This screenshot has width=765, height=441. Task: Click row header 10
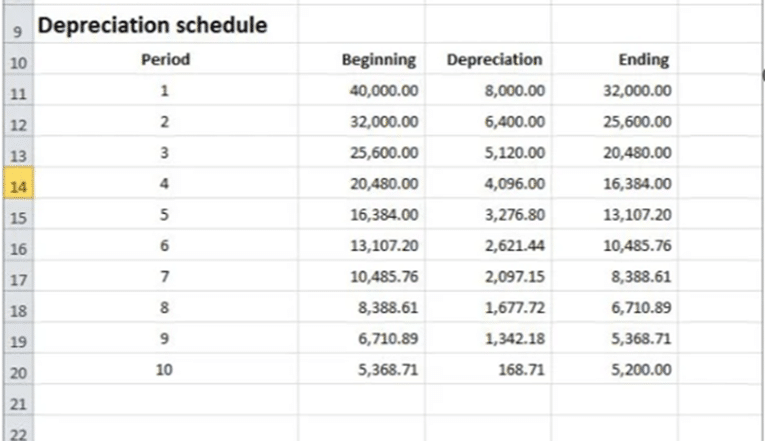pos(15,63)
